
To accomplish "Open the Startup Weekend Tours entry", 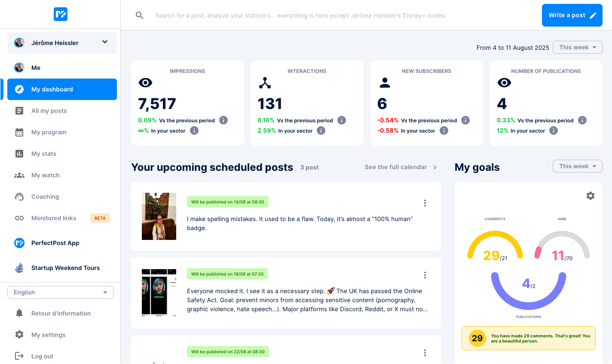I will tap(65, 267).
